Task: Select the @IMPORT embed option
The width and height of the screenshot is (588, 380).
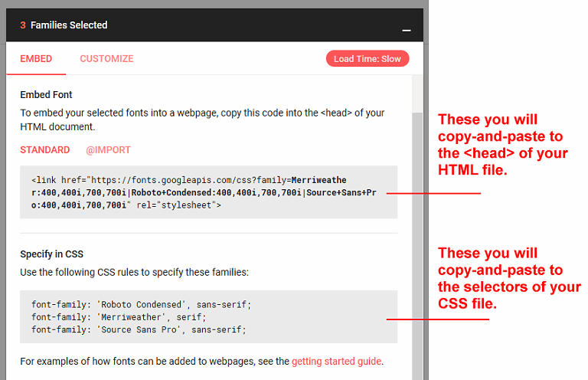Action: click(x=108, y=150)
